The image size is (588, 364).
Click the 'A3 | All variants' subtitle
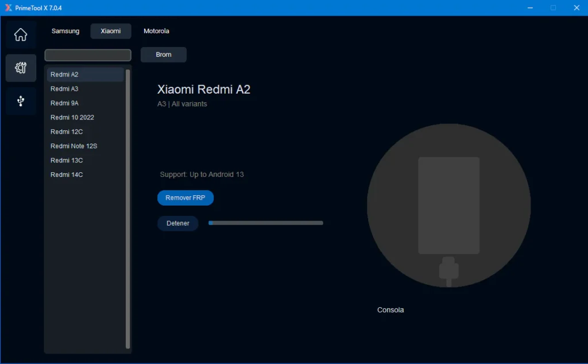tap(182, 104)
